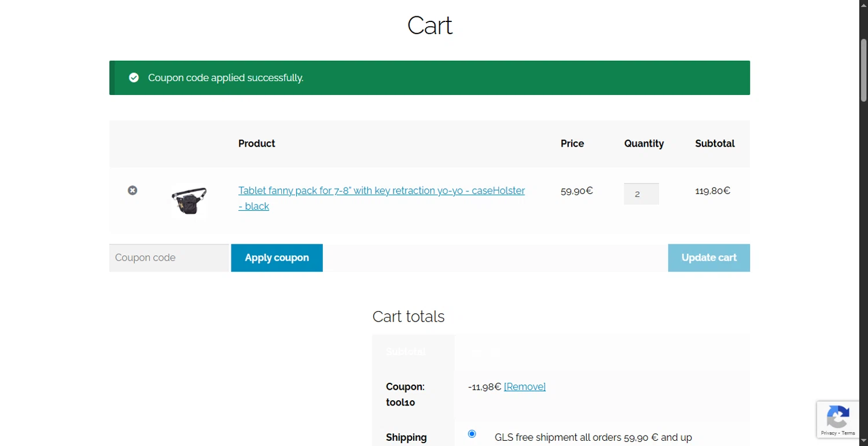Click the quantity field showing 2
This screenshot has width=868, height=446.
(641, 194)
